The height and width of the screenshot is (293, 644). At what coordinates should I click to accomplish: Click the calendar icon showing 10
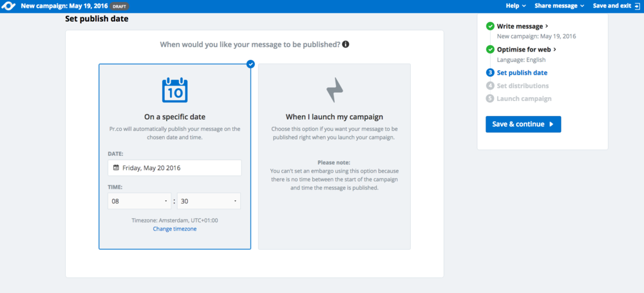175,90
